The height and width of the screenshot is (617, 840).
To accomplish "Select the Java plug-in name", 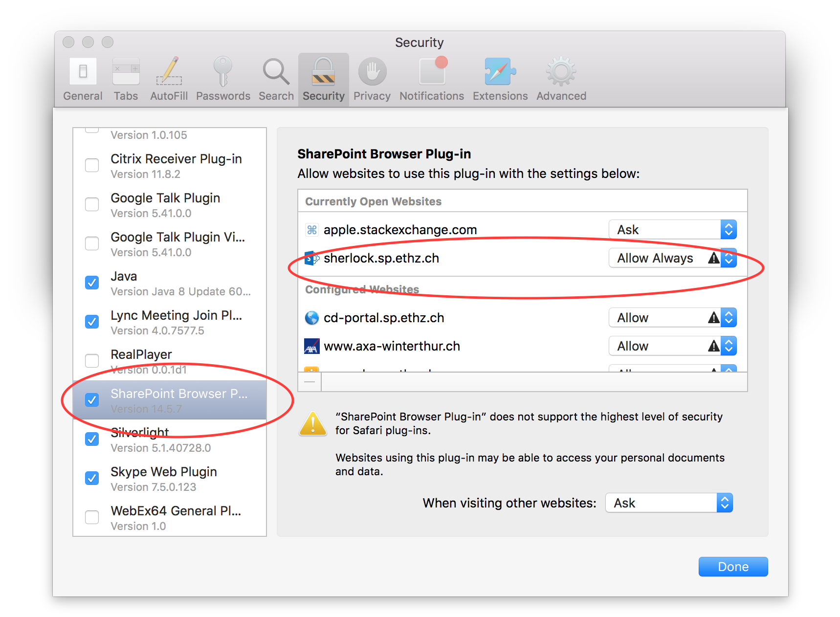I will pos(124,276).
